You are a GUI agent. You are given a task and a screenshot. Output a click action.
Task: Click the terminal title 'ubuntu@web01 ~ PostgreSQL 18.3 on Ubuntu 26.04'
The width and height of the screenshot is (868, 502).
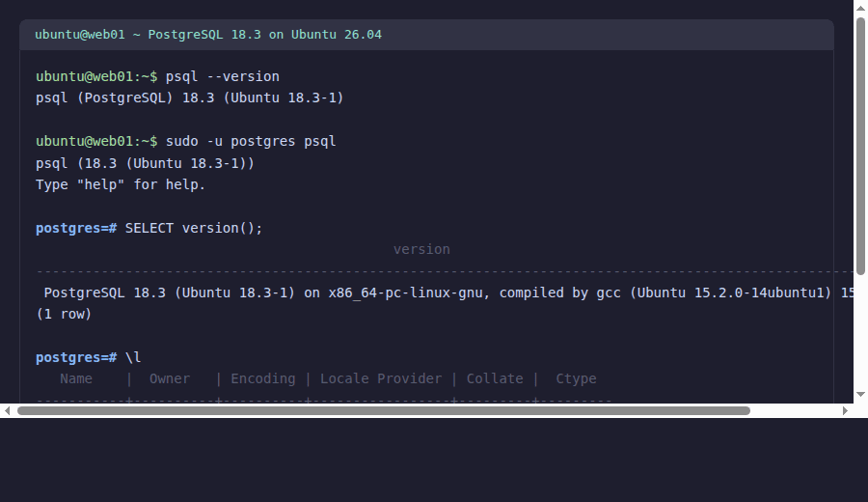tap(208, 35)
